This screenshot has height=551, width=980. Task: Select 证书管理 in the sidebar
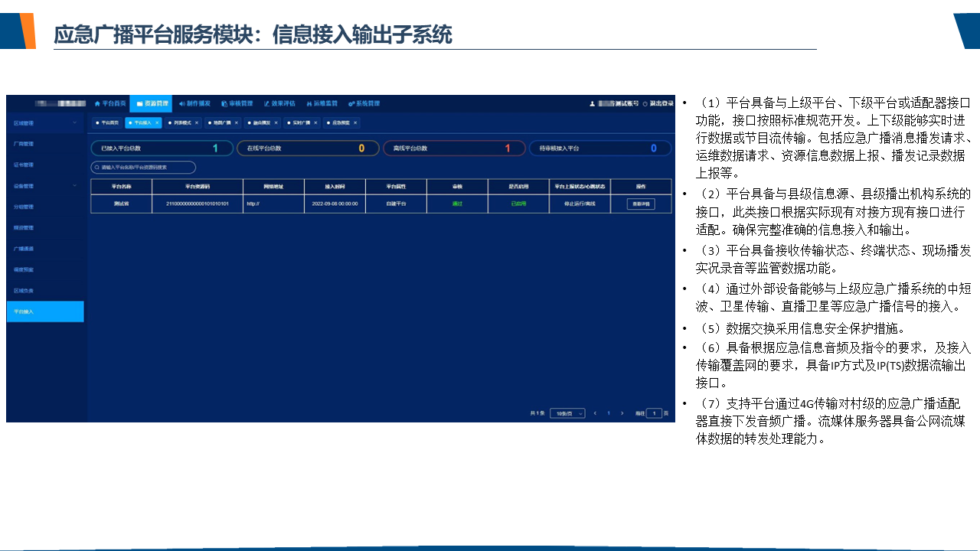point(24,165)
